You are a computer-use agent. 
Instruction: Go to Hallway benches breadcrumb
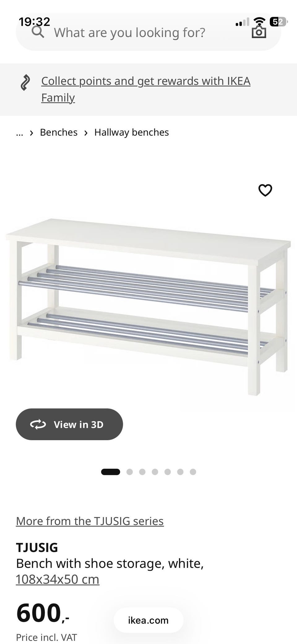(x=131, y=132)
